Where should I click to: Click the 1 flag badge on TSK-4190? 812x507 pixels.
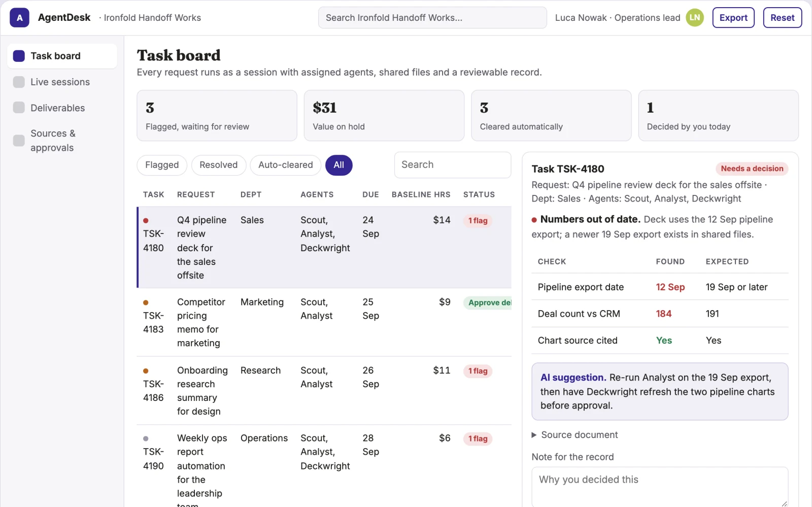pos(478,439)
